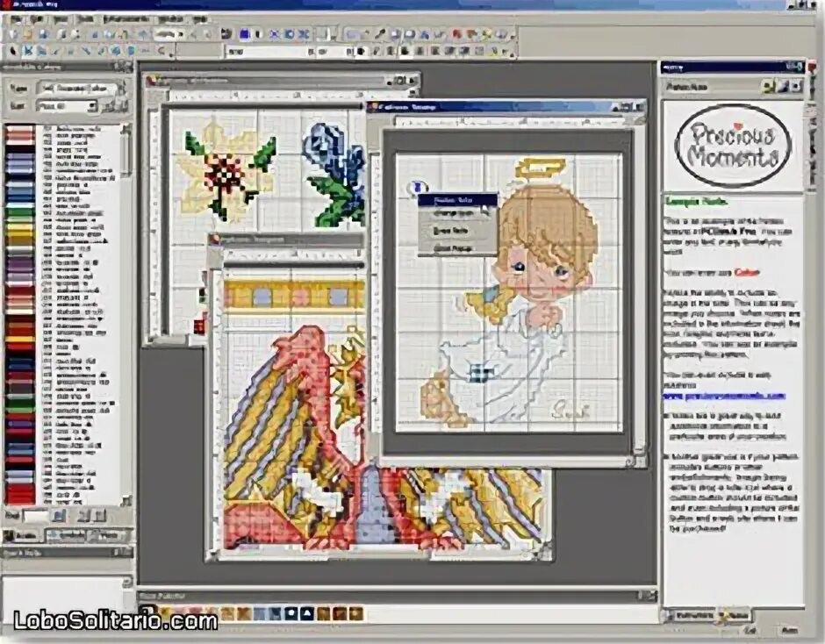Switch to the second tab under the right note panel
825x644 pixels.
(734, 615)
